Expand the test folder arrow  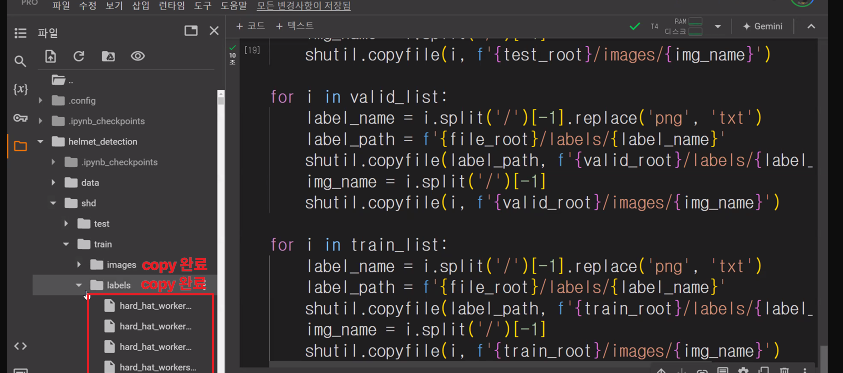66,224
